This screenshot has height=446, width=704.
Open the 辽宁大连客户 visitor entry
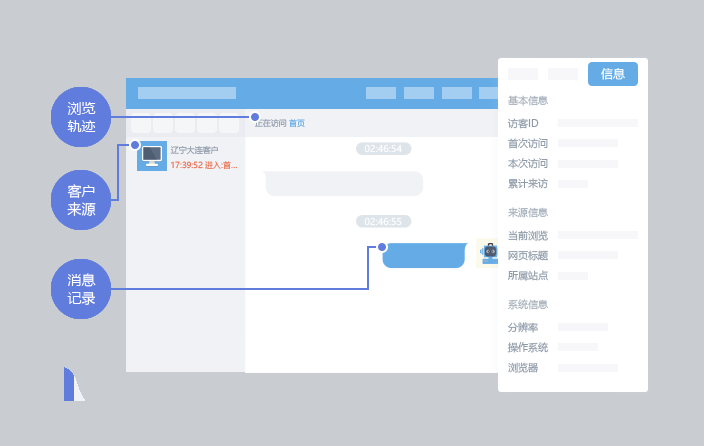click(x=187, y=157)
